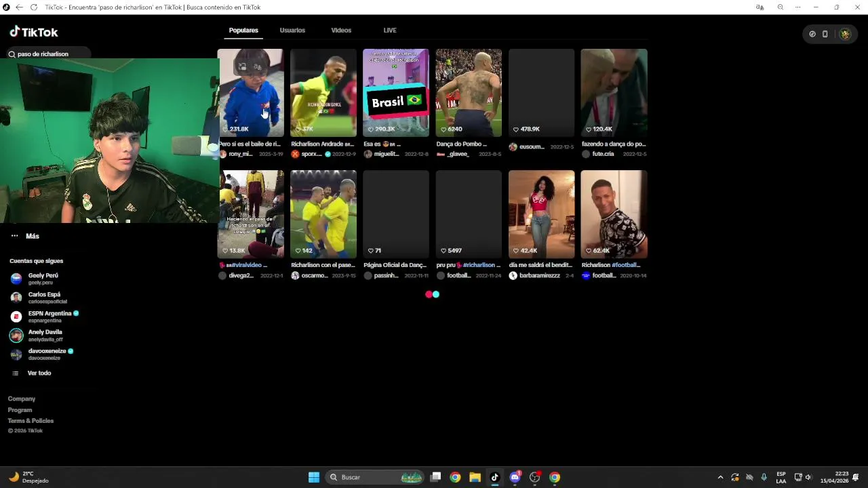This screenshot has width=868, height=488.
Task: Open the video with 5497 likes
Action: tap(469, 214)
